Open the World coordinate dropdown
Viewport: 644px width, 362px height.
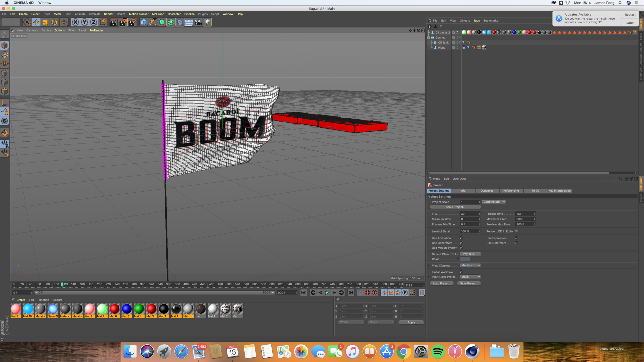point(351,322)
